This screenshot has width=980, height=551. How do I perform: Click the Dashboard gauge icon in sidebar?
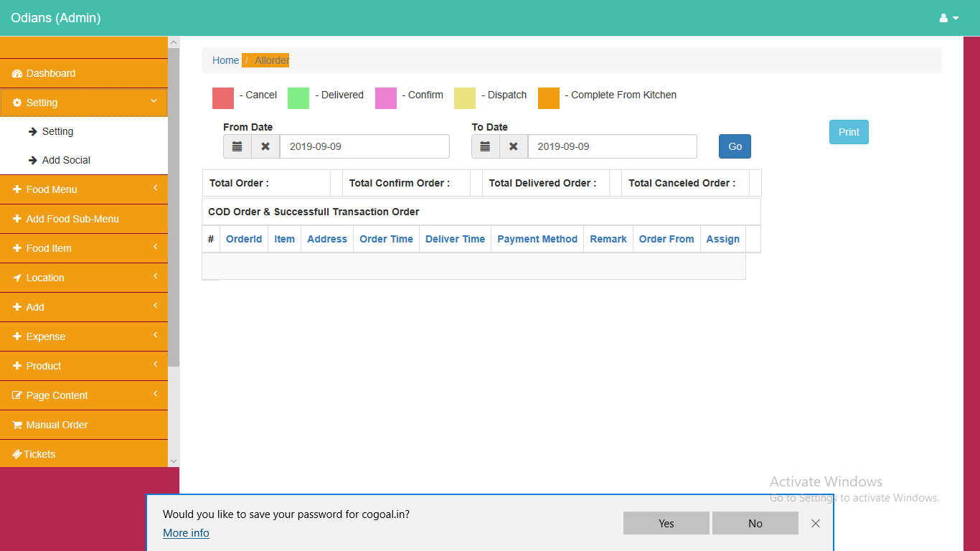pyautogui.click(x=17, y=74)
